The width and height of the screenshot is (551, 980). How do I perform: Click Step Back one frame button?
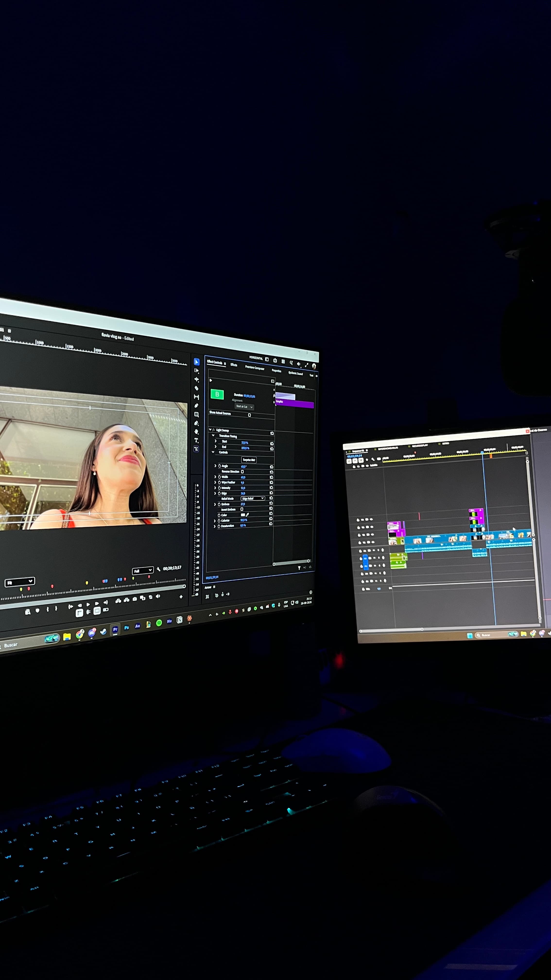coord(80,606)
